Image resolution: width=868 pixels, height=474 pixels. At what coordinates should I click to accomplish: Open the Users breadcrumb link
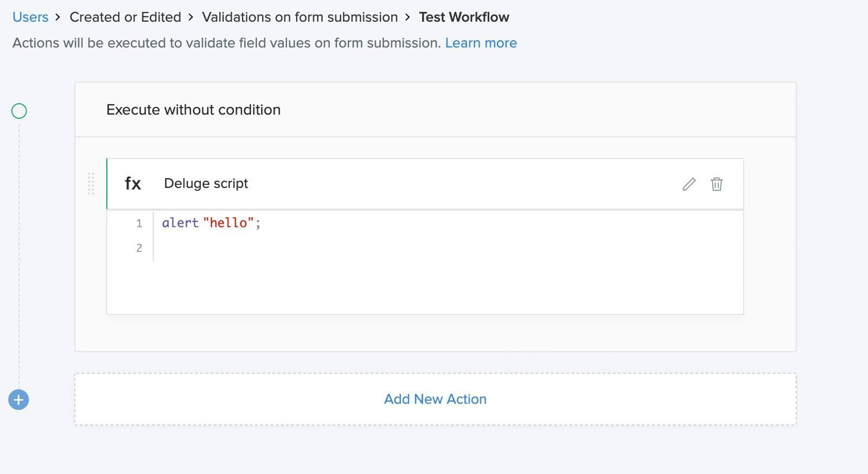[x=30, y=17]
